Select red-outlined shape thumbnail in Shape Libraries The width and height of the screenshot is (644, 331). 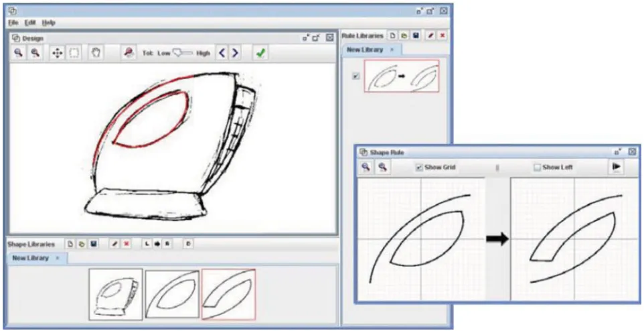point(228,294)
